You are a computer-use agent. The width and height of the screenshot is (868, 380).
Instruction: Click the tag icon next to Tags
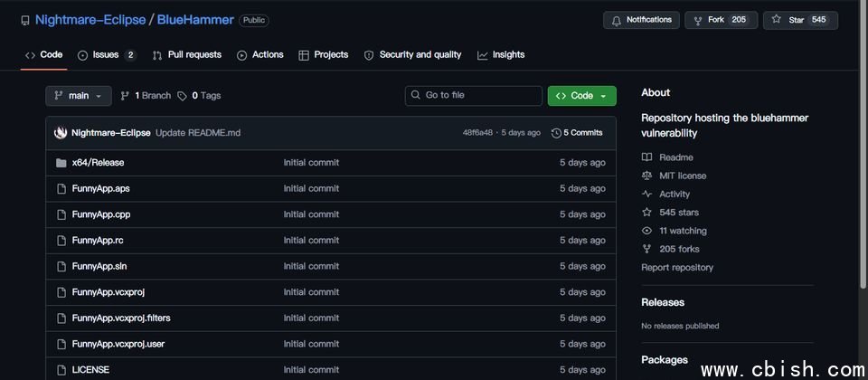pyautogui.click(x=182, y=96)
